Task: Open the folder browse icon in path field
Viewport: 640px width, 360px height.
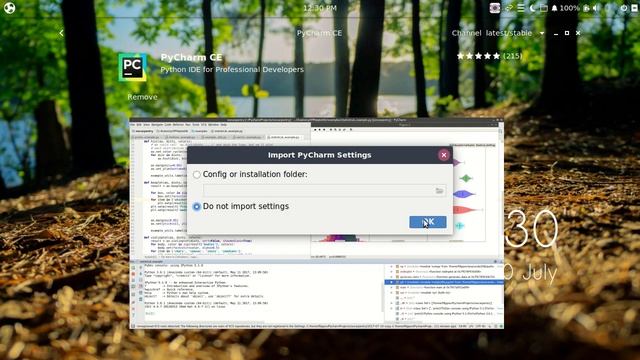Action: (439, 191)
